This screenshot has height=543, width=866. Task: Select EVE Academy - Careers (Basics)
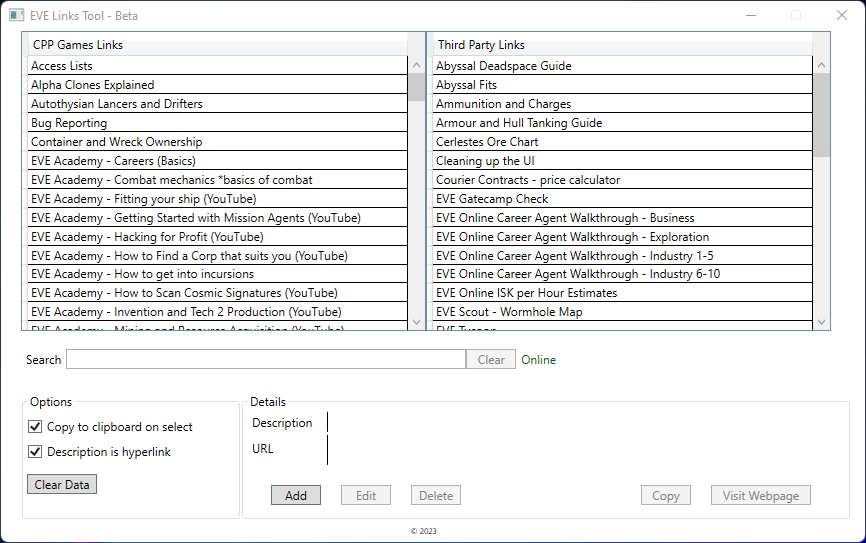218,161
